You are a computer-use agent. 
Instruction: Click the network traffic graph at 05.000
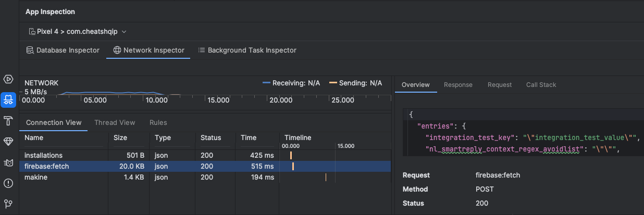point(95,95)
